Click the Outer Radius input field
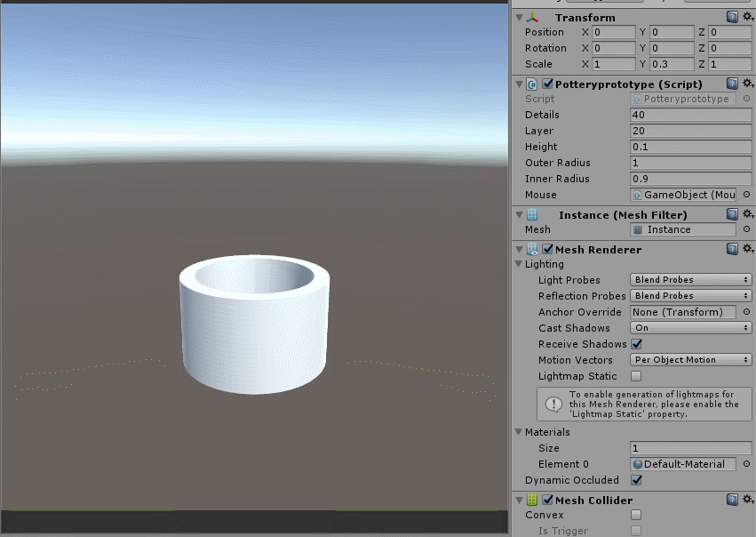 pos(690,163)
